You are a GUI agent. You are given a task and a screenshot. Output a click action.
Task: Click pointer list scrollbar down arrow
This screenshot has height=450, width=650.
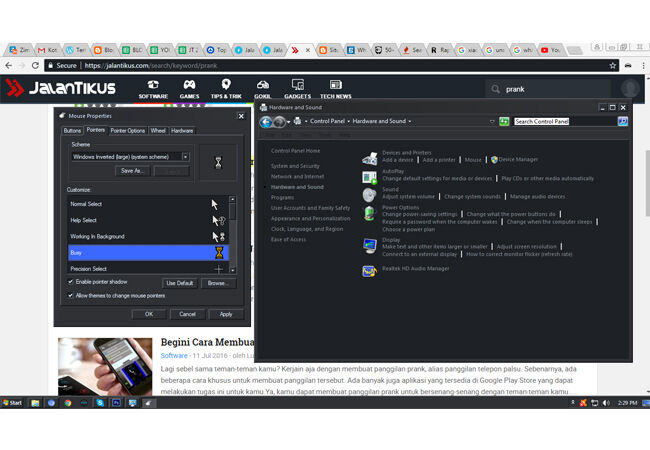(233, 270)
